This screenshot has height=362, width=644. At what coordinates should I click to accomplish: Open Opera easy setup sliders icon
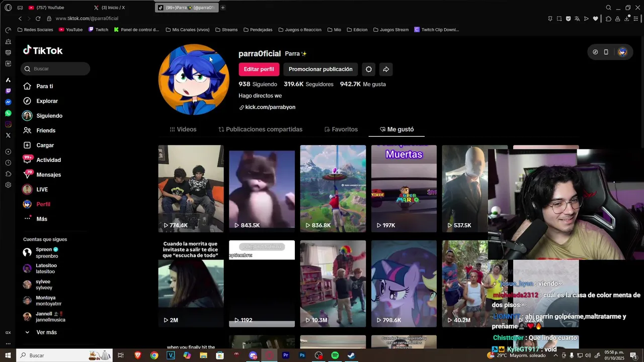(636, 19)
